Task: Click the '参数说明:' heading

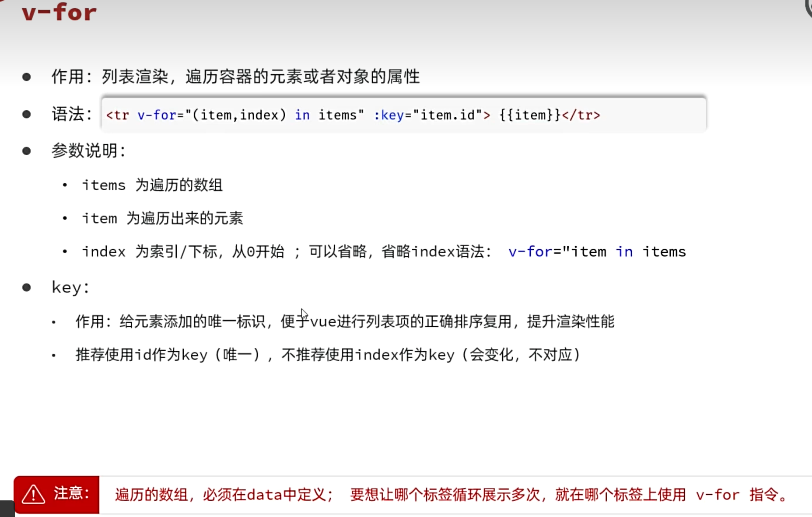Action: click(x=89, y=150)
